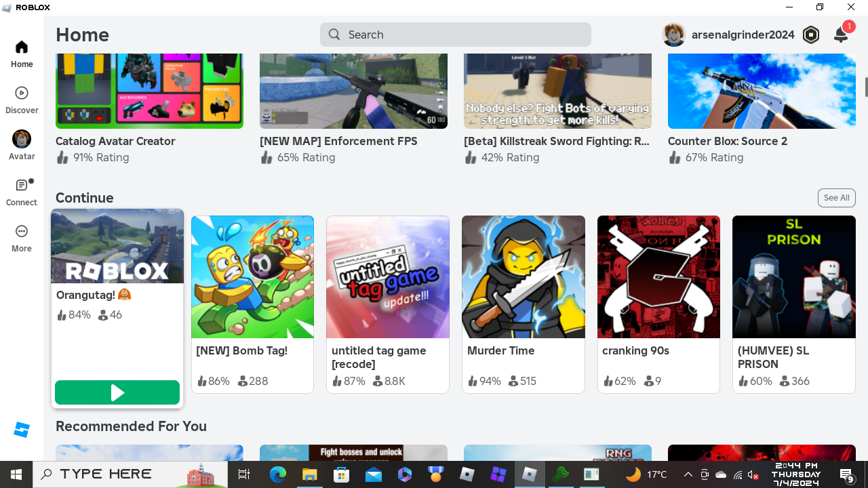Open the Catalog Avatar Creator thumbnail

[149, 91]
